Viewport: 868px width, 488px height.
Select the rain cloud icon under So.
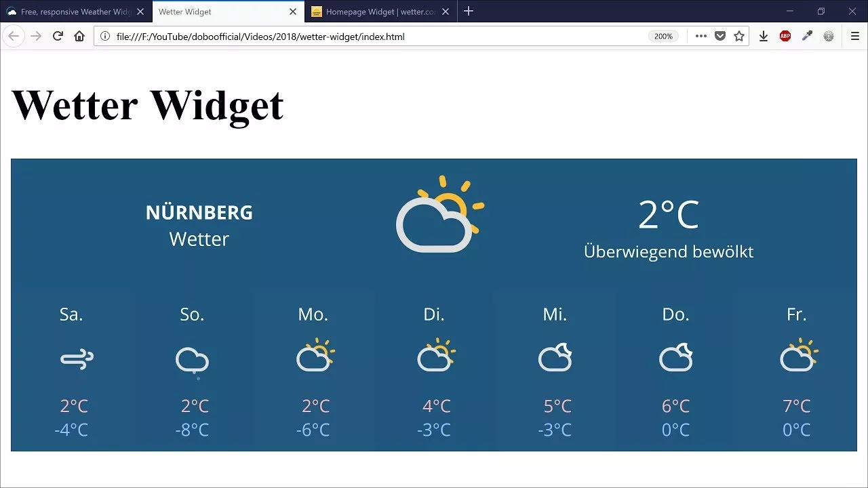coord(192,359)
